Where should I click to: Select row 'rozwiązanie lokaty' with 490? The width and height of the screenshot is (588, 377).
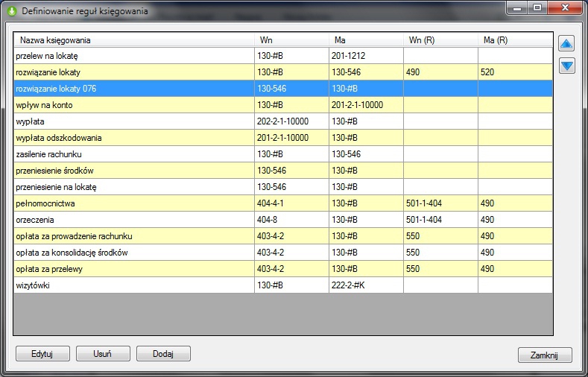(x=283, y=72)
